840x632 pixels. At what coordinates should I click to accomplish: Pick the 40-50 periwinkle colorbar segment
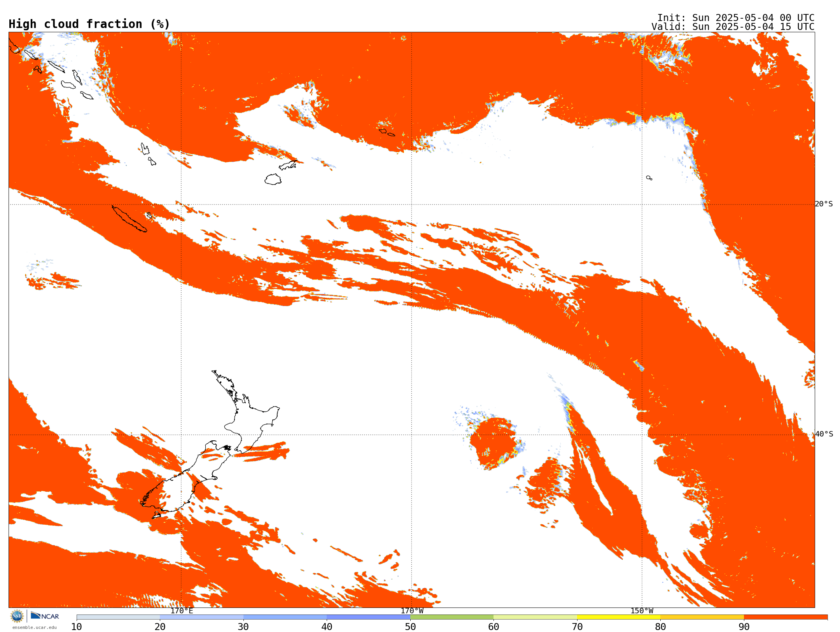point(368,617)
